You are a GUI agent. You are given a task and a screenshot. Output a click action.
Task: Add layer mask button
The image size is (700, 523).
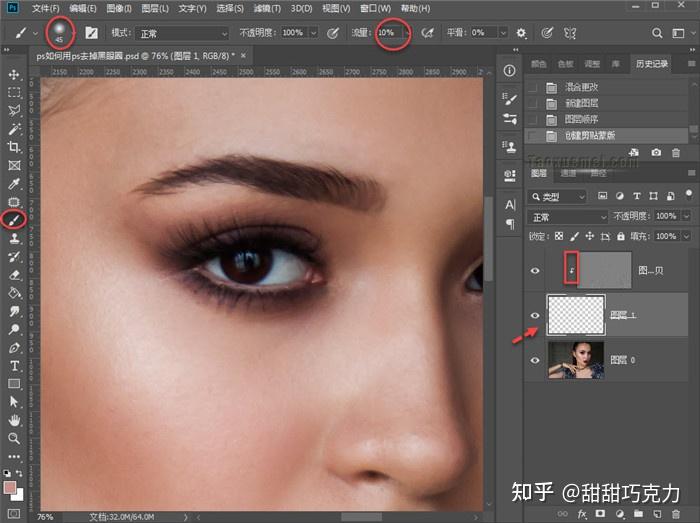click(x=600, y=514)
